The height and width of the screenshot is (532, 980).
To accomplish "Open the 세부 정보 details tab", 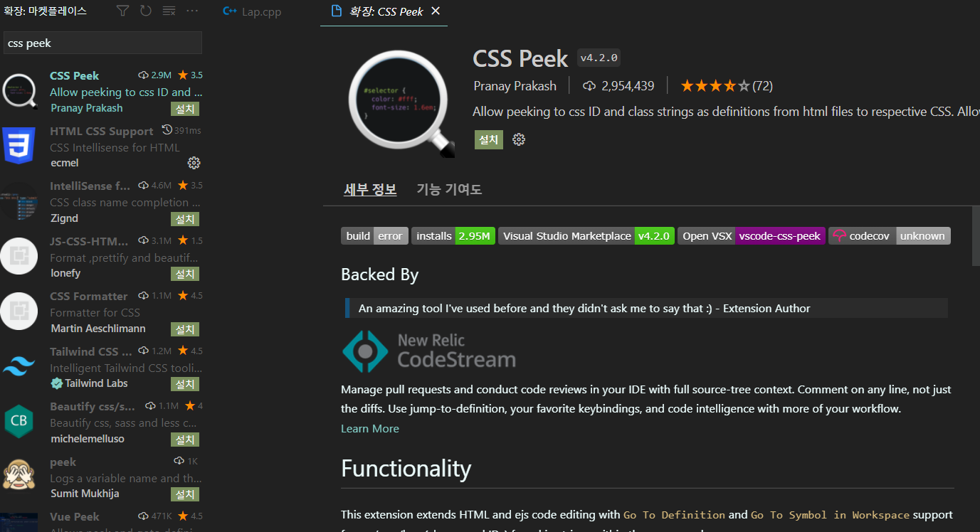I will click(x=370, y=189).
